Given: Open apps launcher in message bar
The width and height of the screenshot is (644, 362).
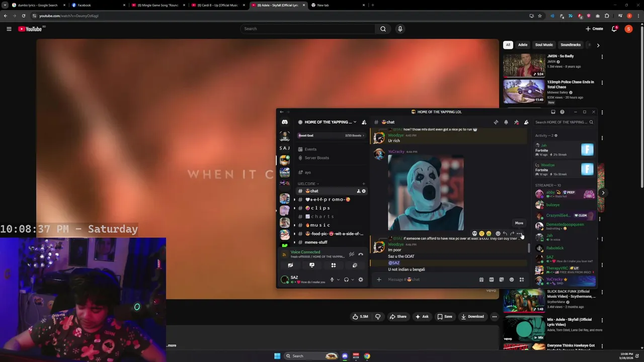Looking at the screenshot, I should 522,280.
